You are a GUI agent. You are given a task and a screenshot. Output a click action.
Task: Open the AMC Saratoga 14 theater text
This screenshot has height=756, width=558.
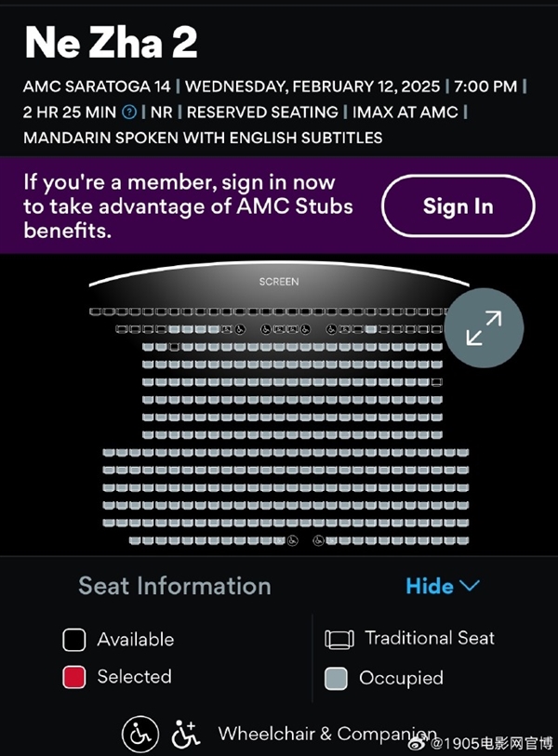pos(98,86)
